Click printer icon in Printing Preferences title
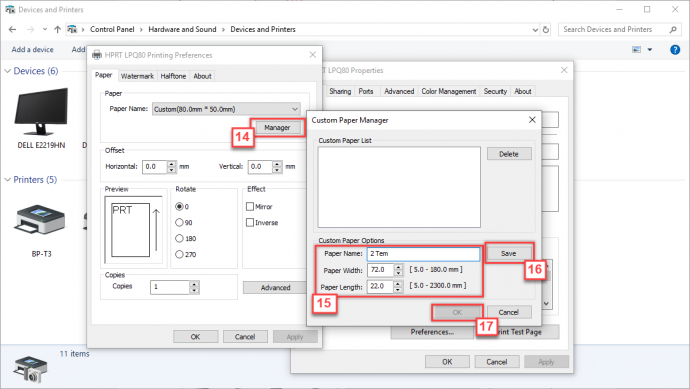 [x=97, y=55]
